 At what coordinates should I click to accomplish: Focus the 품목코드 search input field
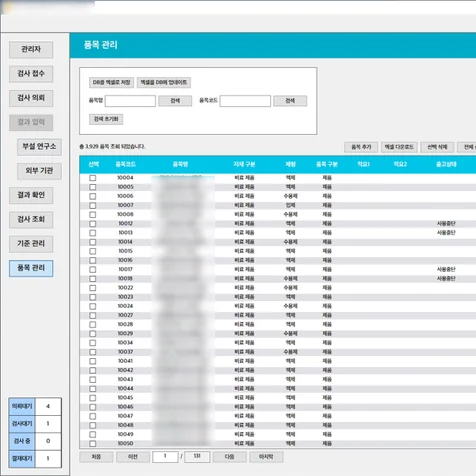pos(245,101)
